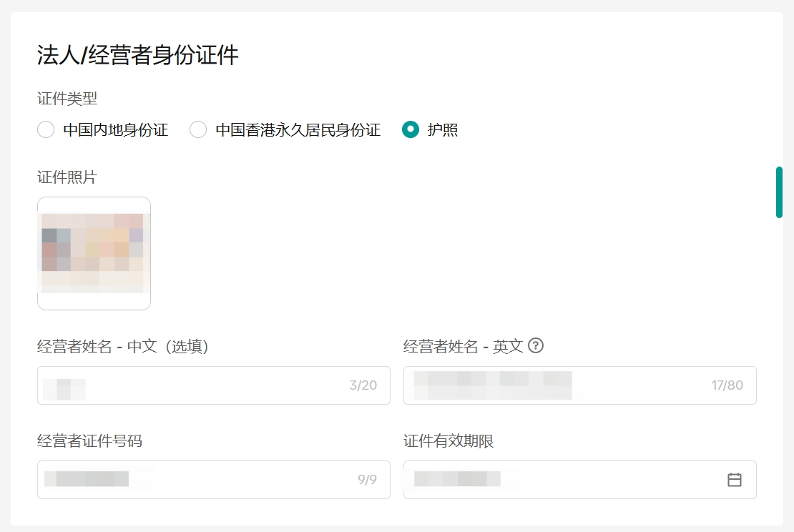794x532 pixels.
Task: Focus the 经营者证件号码 input box
Action: (x=179, y=480)
